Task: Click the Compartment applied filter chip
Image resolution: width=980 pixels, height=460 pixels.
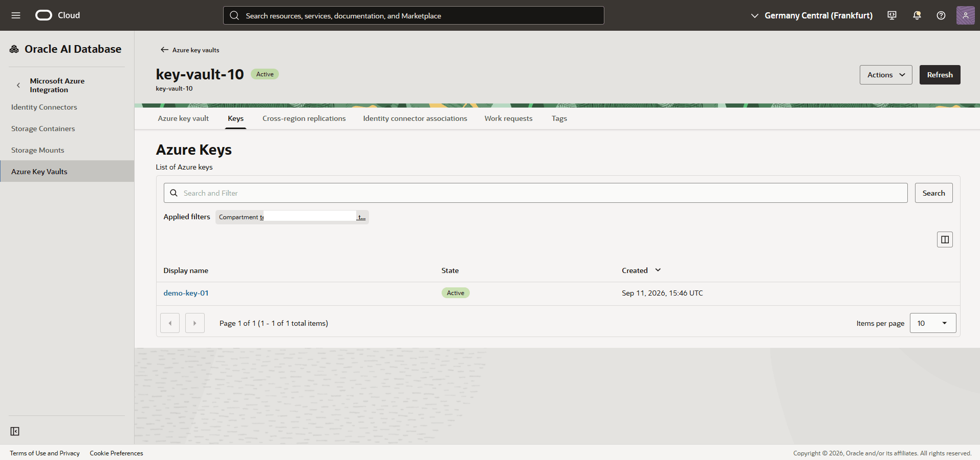Action: (292, 217)
